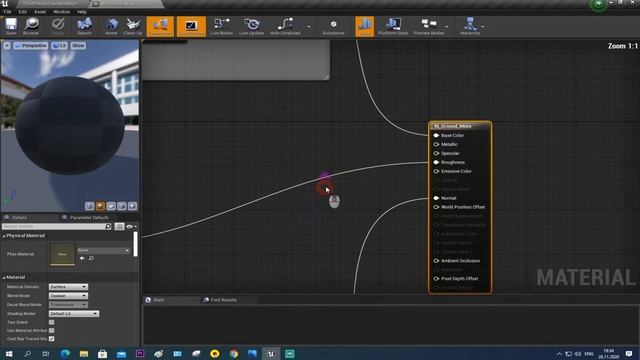Click the Apply toolbar icon
Viewport: 640px width, 360px height.
(x=58, y=26)
